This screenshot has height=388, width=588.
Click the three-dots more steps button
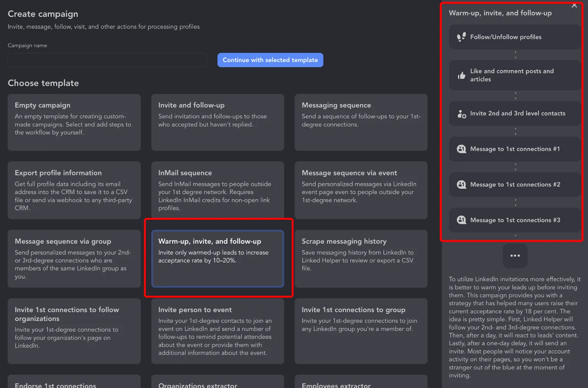pyautogui.click(x=515, y=256)
